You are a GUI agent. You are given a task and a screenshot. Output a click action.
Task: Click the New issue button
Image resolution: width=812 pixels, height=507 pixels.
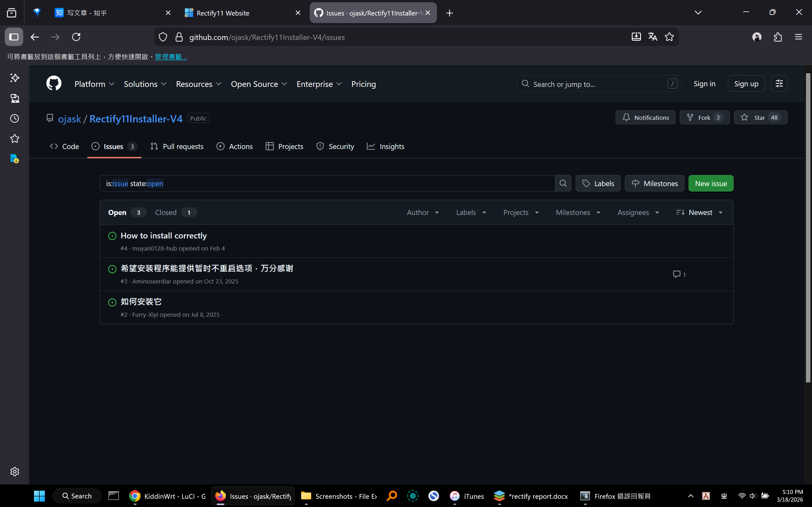click(x=711, y=183)
